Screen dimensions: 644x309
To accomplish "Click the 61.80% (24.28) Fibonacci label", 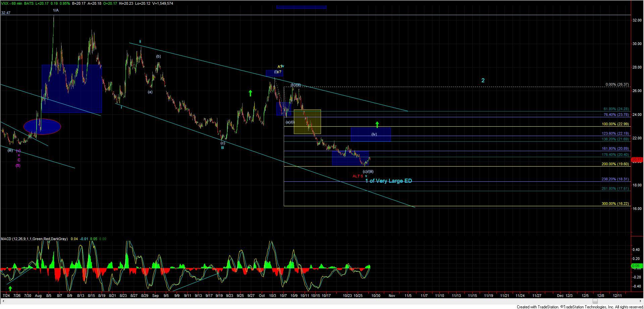I will (x=616, y=109).
